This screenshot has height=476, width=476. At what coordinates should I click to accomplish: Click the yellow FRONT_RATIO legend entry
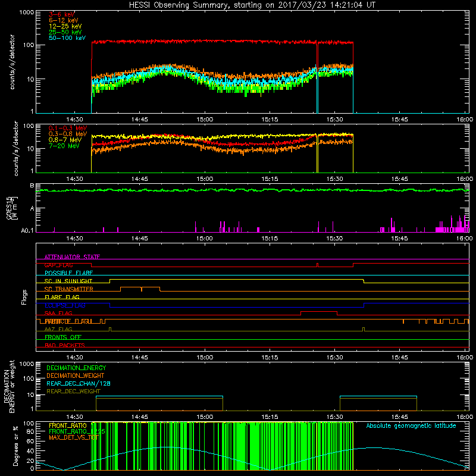pos(68,426)
